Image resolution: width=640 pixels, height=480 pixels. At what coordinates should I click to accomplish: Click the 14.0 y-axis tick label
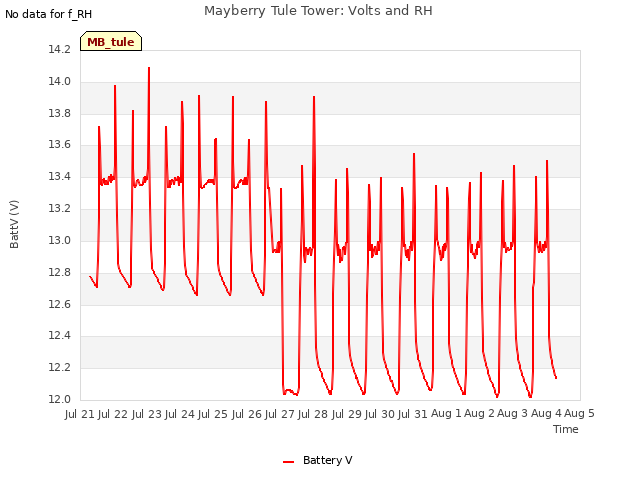59,81
